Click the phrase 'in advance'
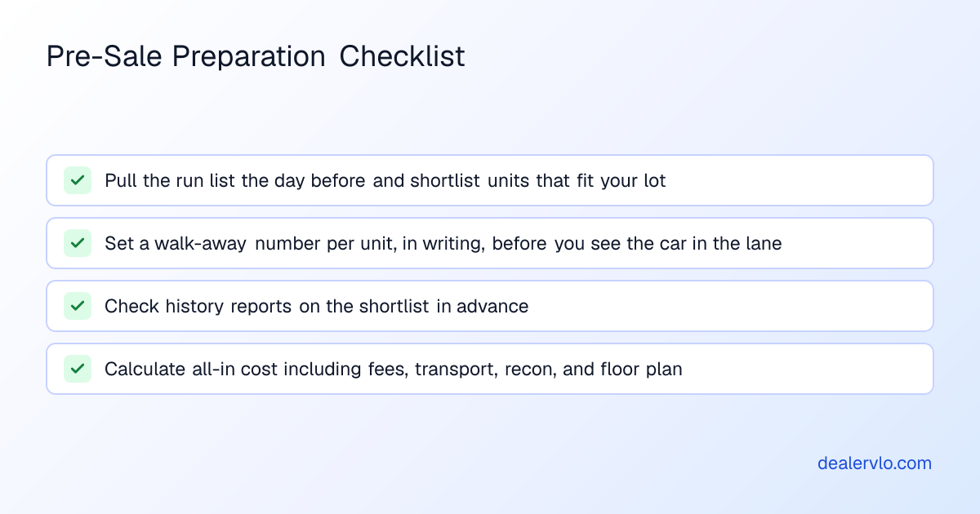Image resolution: width=980 pixels, height=514 pixels. 483,306
